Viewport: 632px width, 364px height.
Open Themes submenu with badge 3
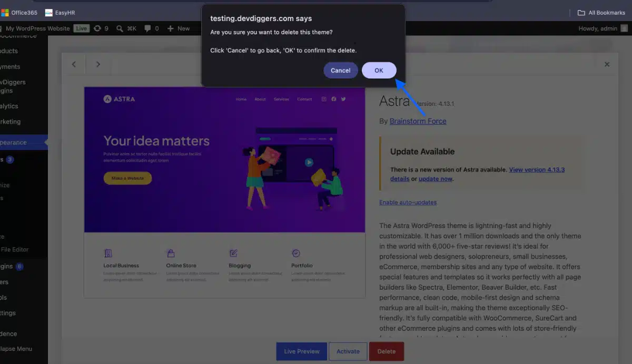point(7,160)
